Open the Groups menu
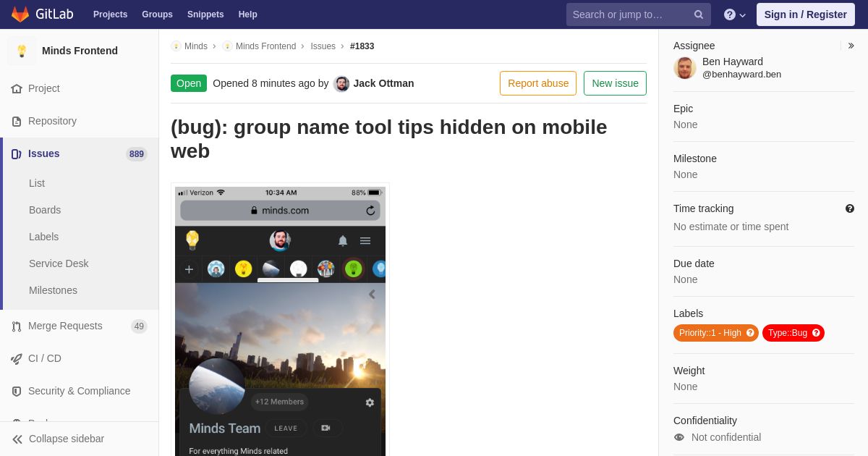Screen dimensions: 868x456 (157, 14)
